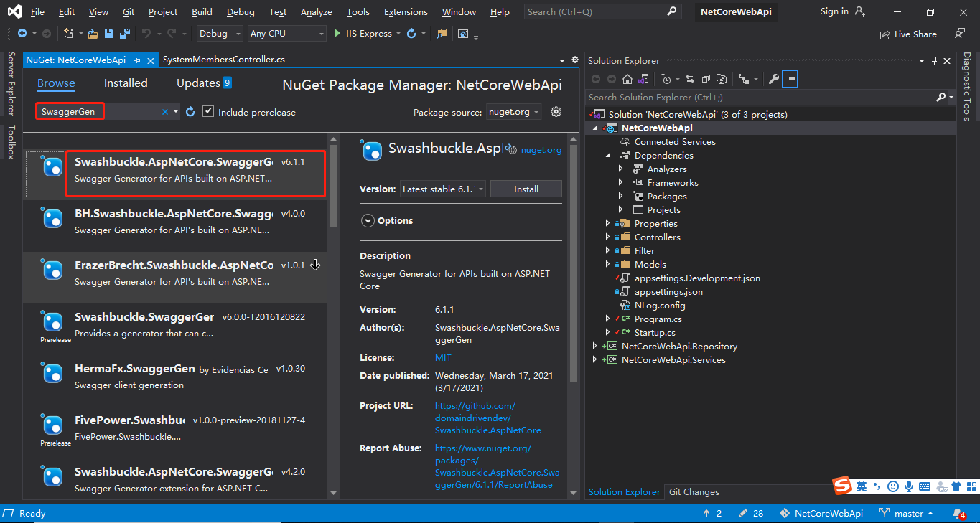Toggle the Preview Selected Items button
The width and height of the screenshot is (980, 523).
(790, 79)
